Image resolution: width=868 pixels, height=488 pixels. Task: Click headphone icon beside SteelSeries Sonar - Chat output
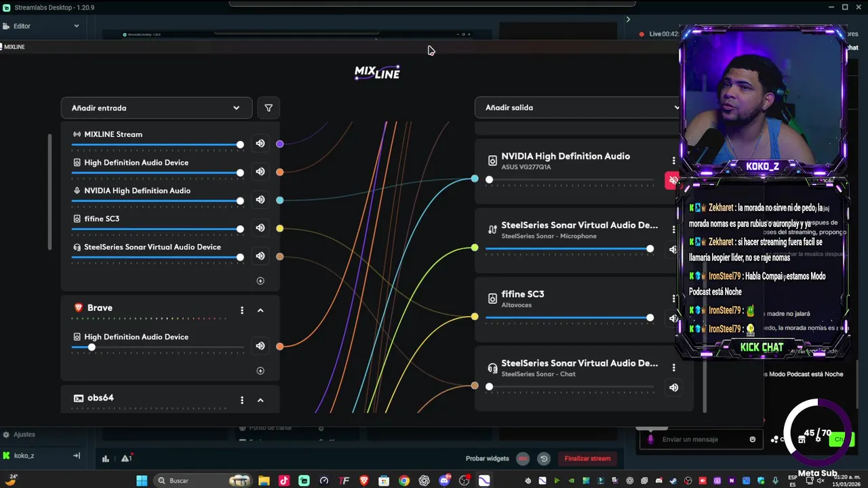click(492, 368)
